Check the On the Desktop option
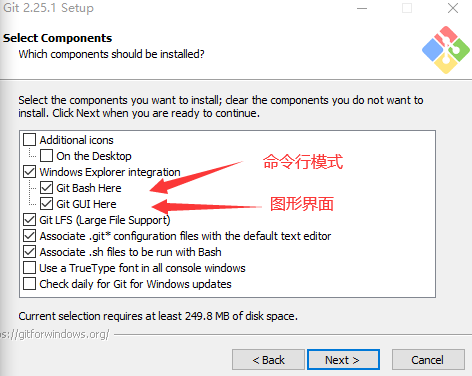Image resolution: width=472 pixels, height=376 pixels. coord(46,156)
